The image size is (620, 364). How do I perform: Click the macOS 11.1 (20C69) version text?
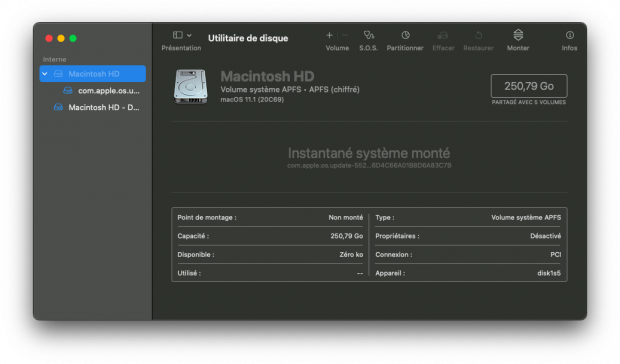click(x=252, y=100)
